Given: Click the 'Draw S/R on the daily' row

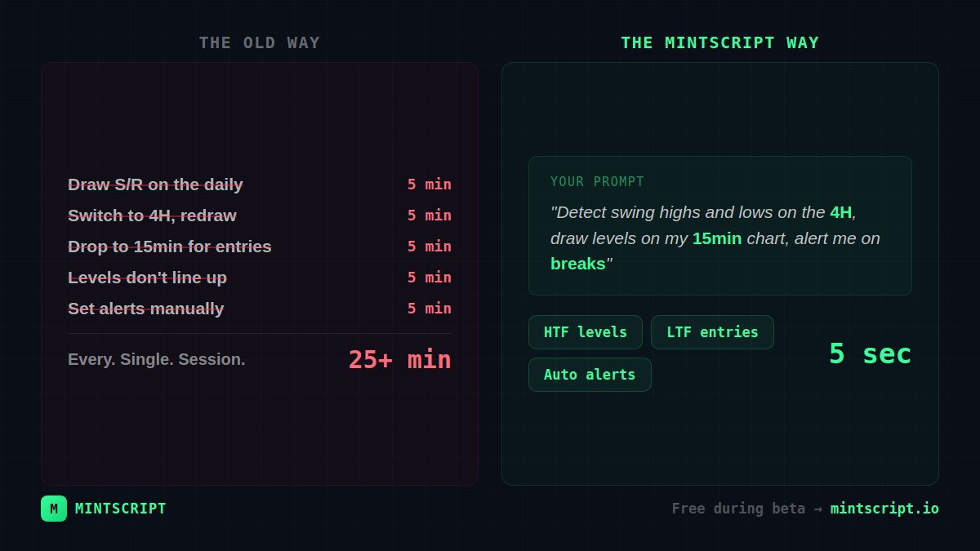Looking at the screenshot, I should tap(260, 184).
